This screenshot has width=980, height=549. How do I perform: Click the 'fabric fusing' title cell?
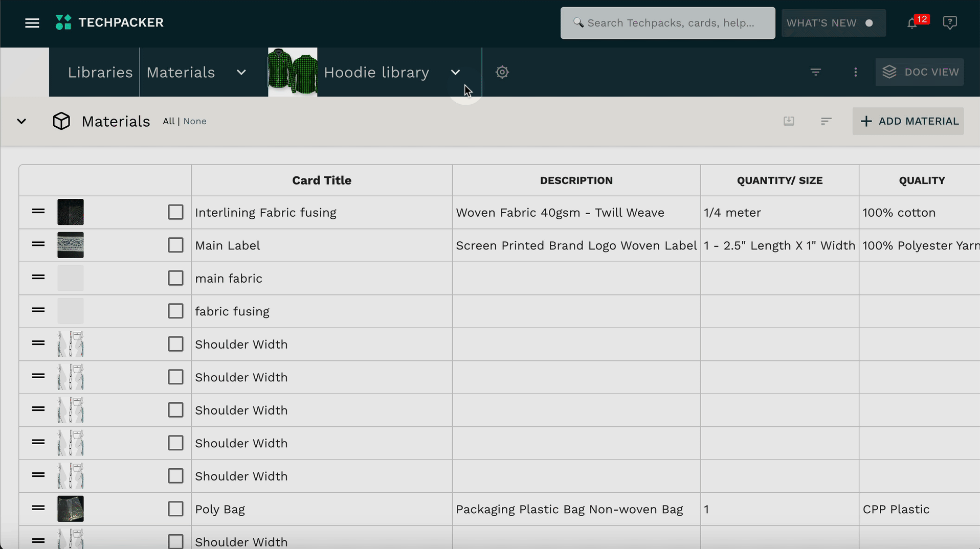tap(322, 311)
